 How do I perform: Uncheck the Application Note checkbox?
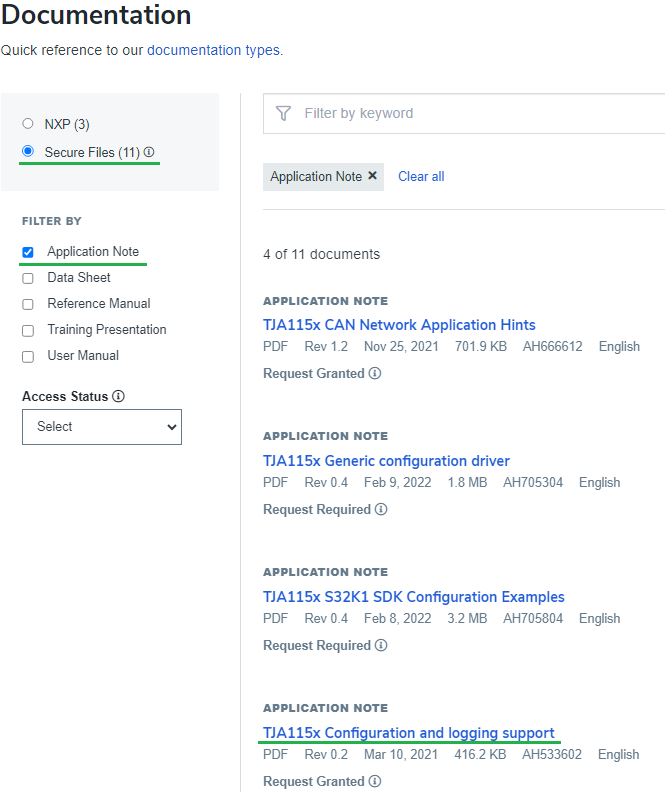pos(28,252)
